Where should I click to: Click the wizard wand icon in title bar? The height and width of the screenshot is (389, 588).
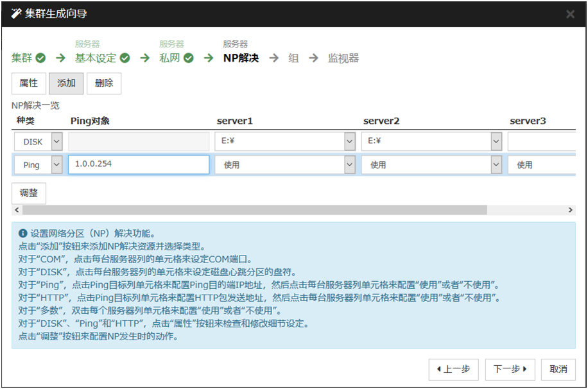tap(17, 13)
